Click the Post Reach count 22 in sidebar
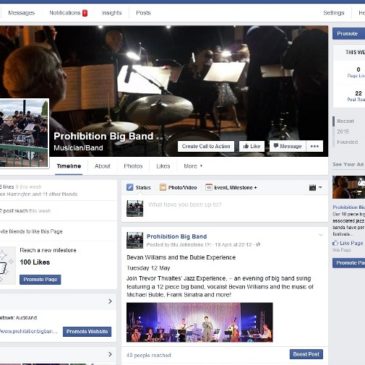Image resolution: width=365 pixels, height=365 pixels. 358,94
